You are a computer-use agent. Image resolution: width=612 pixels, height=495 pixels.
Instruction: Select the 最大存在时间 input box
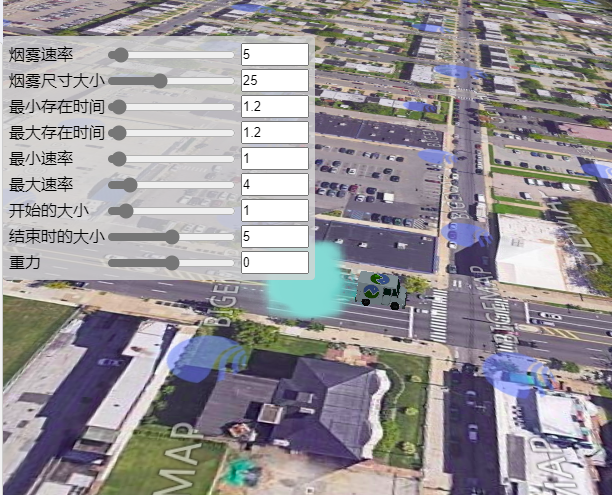click(x=274, y=132)
